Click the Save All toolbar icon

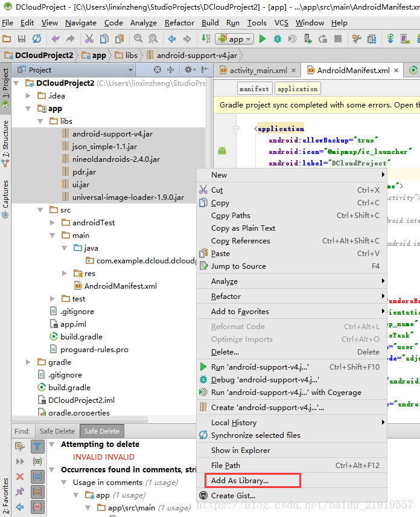tap(22, 39)
